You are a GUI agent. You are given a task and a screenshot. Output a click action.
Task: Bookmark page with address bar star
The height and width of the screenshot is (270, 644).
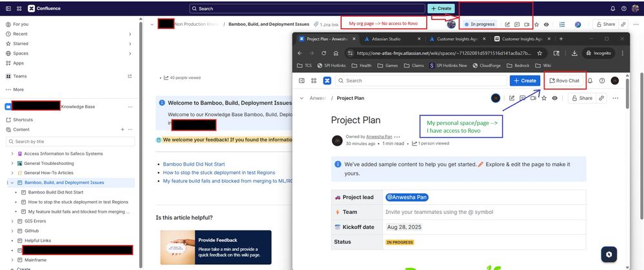click(540, 53)
